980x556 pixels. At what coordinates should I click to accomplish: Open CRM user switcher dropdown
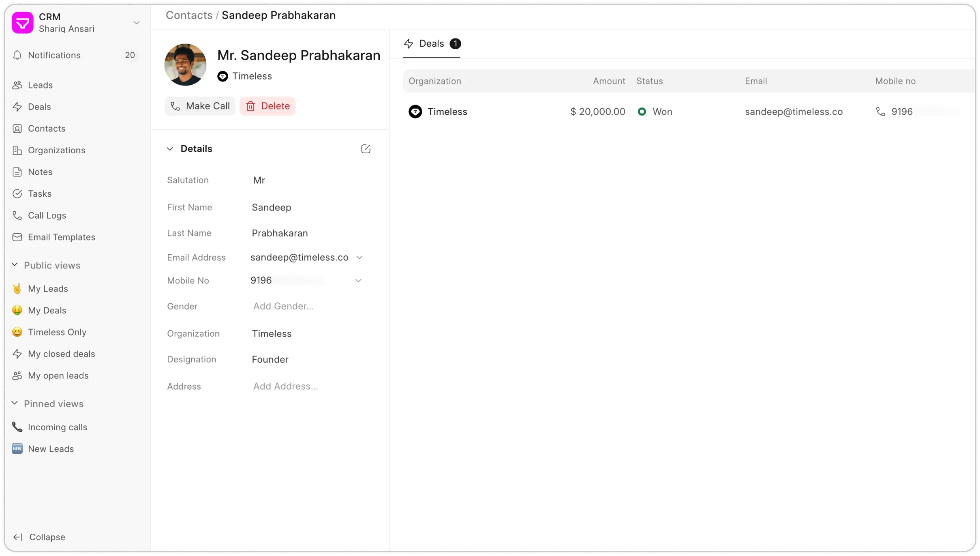click(137, 23)
